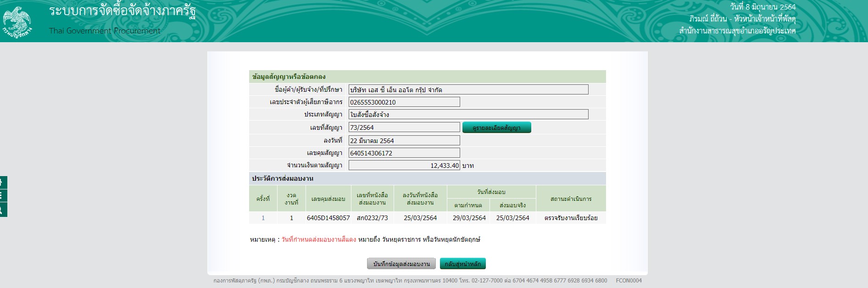Screen dimensions: 868x288
Task: Click the ดูรายละเอียดสัญญา button
Action: click(496, 127)
